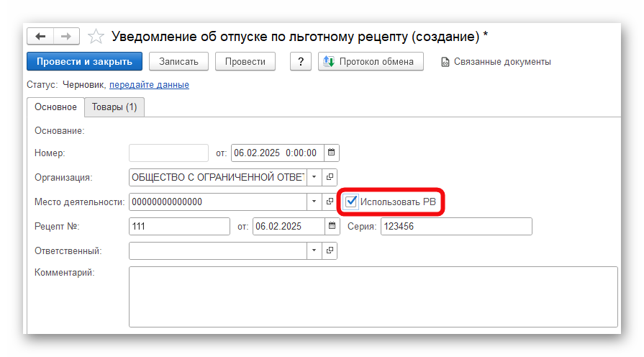Image resolution: width=644 pixels, height=357 pixels.
Task: Click the 'Рецепт №' field containing 111
Action: click(x=179, y=226)
